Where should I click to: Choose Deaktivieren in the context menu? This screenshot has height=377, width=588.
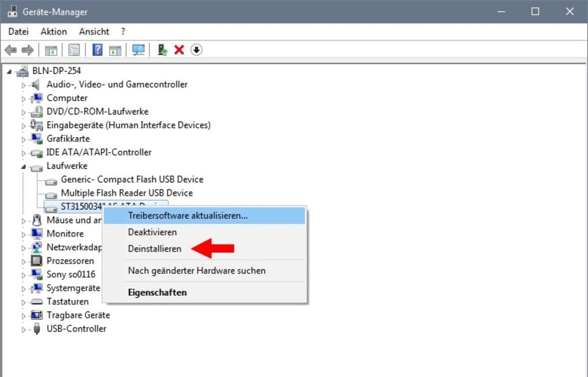(x=205, y=232)
